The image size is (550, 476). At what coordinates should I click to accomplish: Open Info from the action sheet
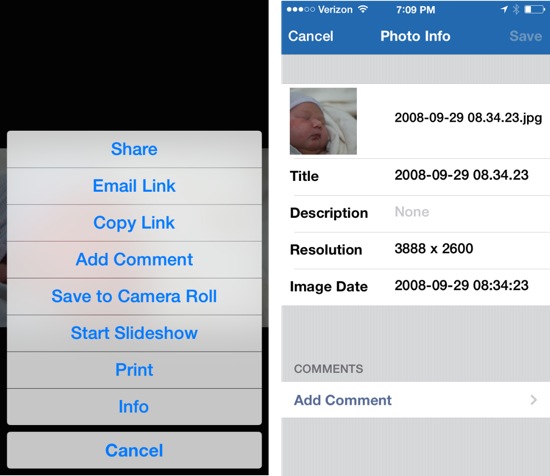click(x=134, y=407)
